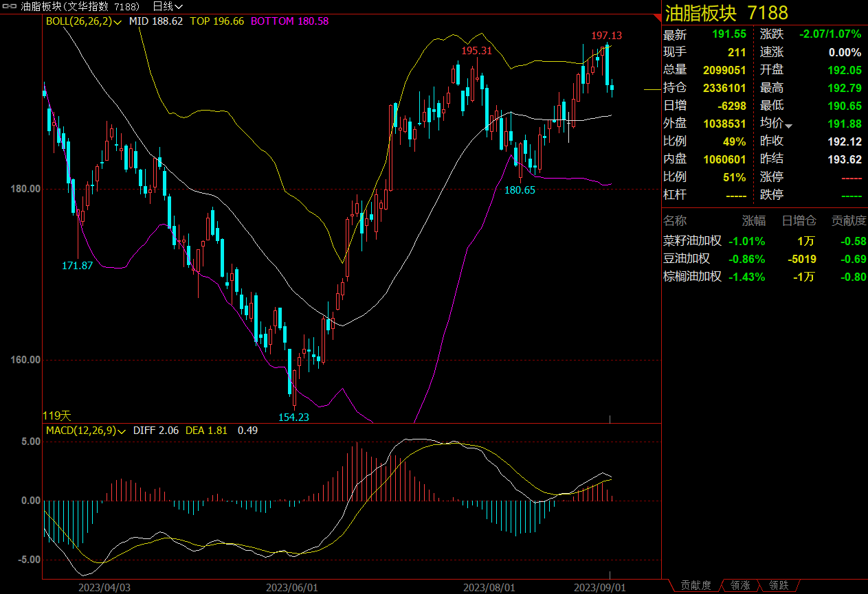Click the 开盘 value 192.05

coord(845,70)
